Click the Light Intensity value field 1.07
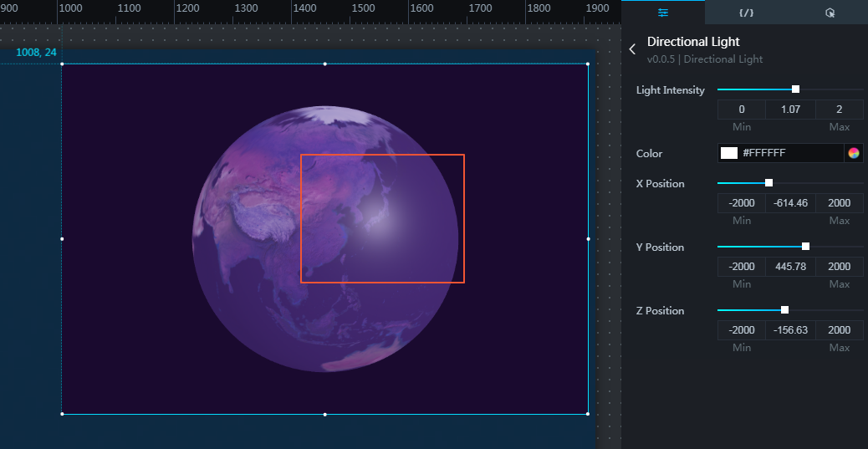Viewport: 868px width, 449px height. (x=790, y=110)
